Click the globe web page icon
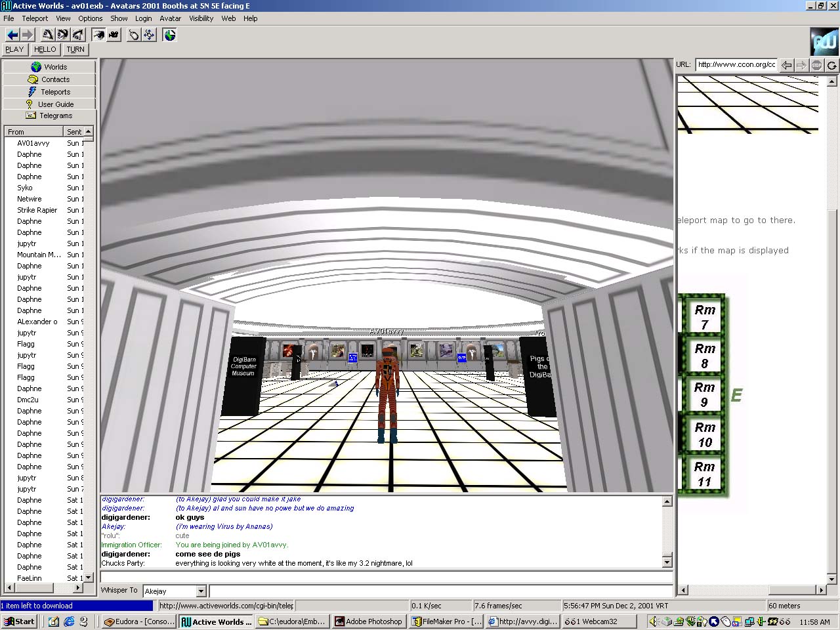840x630 pixels. [170, 35]
